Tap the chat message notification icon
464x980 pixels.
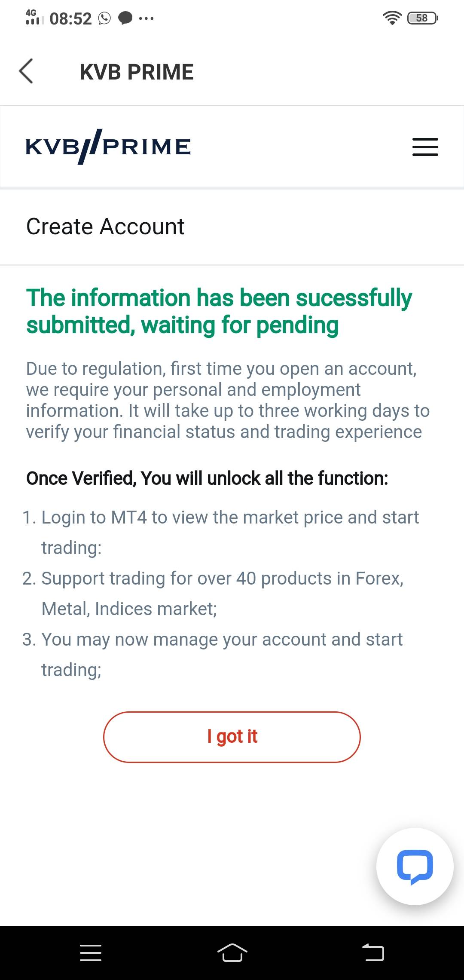point(125,18)
